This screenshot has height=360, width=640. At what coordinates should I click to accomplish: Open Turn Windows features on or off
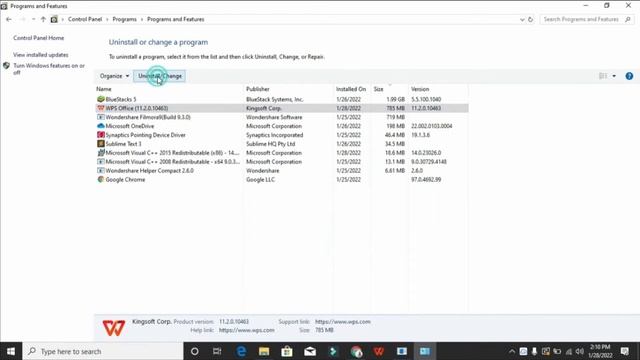tap(49, 69)
